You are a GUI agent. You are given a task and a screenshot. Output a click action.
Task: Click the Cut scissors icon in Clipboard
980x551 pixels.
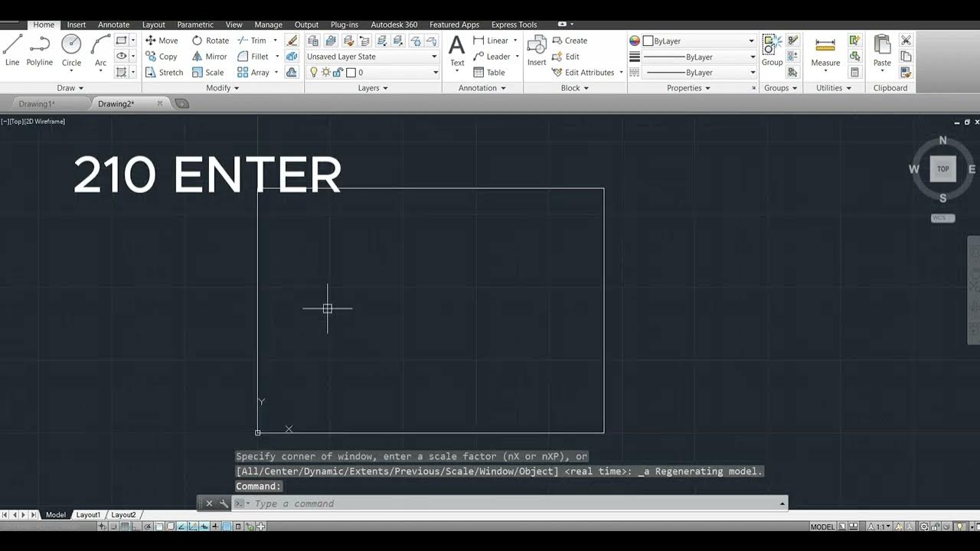[x=906, y=41]
